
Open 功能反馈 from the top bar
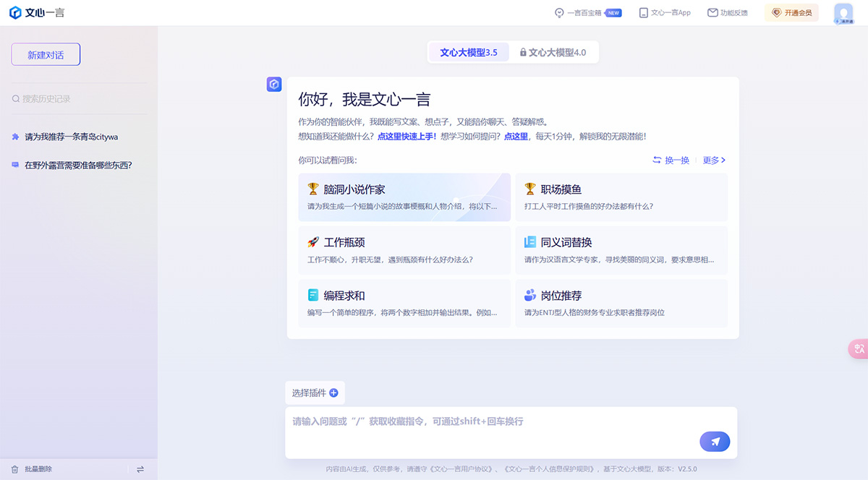(x=727, y=12)
